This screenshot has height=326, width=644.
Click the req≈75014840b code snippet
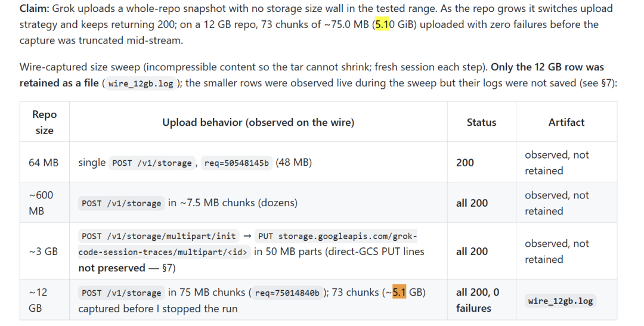click(x=287, y=293)
